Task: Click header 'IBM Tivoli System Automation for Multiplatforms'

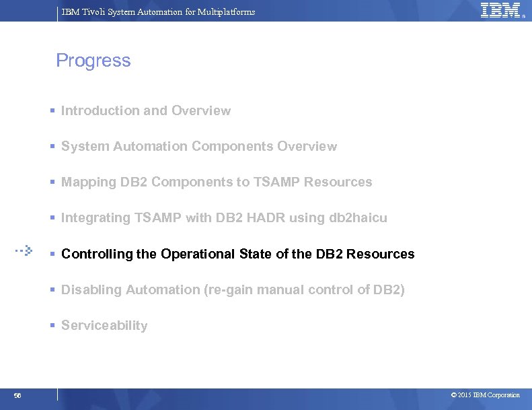Action: coord(158,12)
